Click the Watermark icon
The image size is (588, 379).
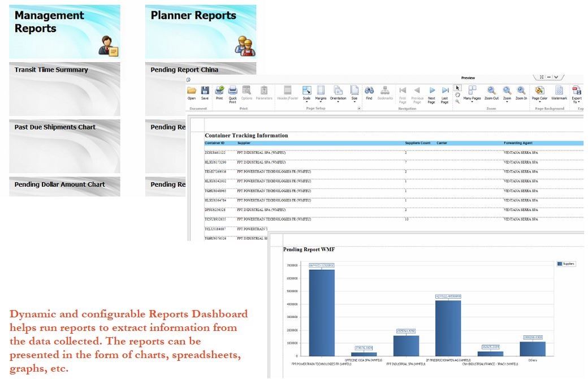tap(559, 93)
